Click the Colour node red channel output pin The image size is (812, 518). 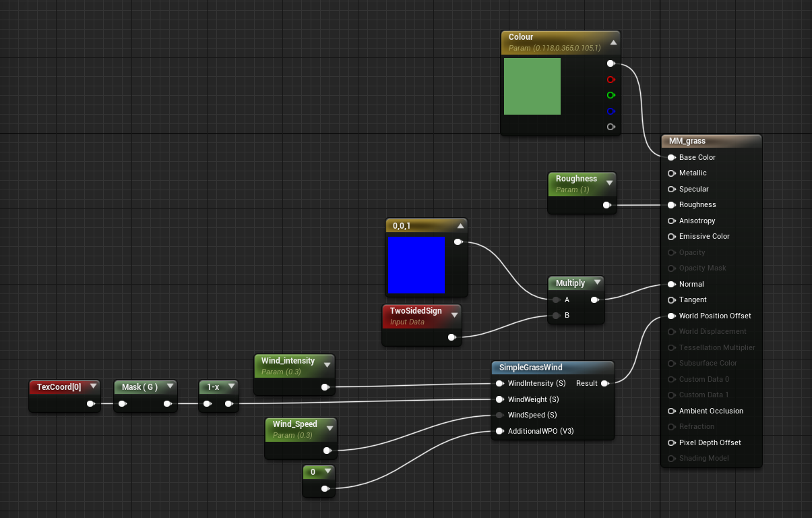(611, 80)
